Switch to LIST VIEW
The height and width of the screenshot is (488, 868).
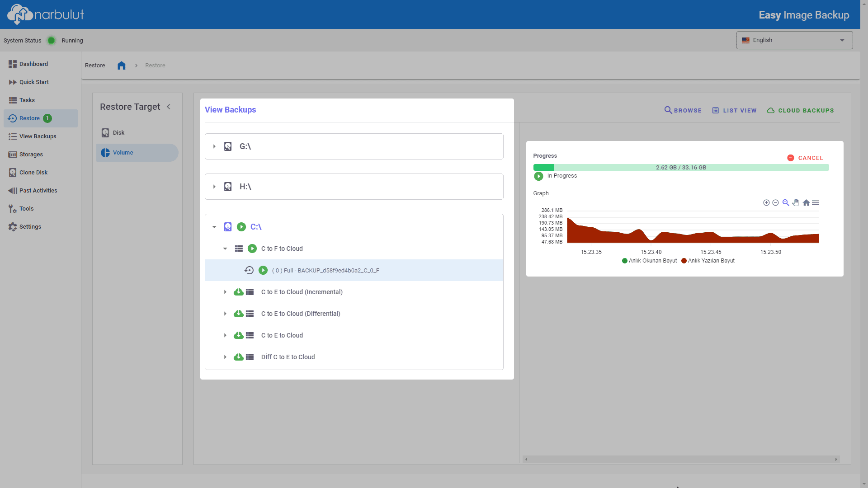[x=734, y=110]
